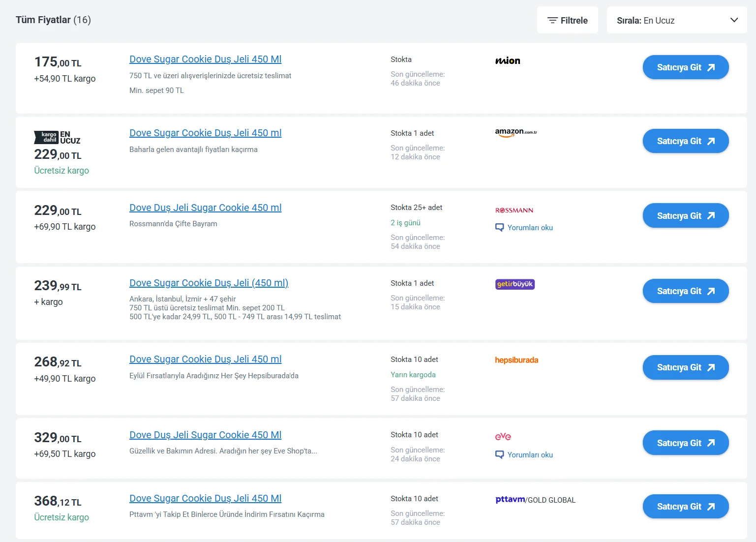Click the Ücretsiz kargo label in Amazon offer
This screenshot has width=756, height=542.
(61, 171)
